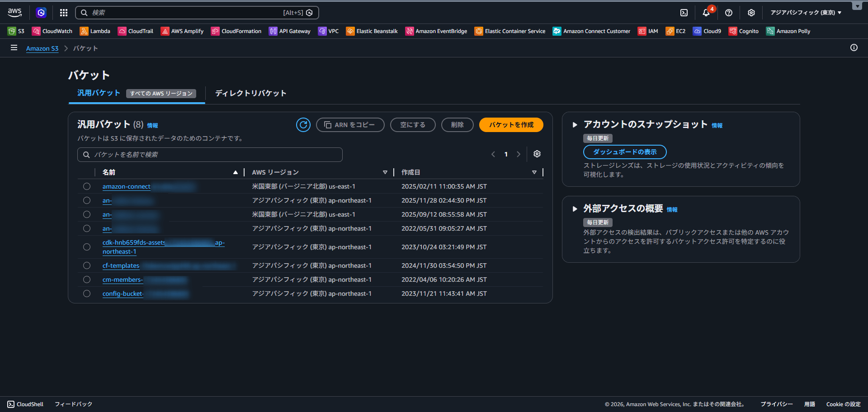Open AWS Amplify favorite shortcut

[182, 31]
